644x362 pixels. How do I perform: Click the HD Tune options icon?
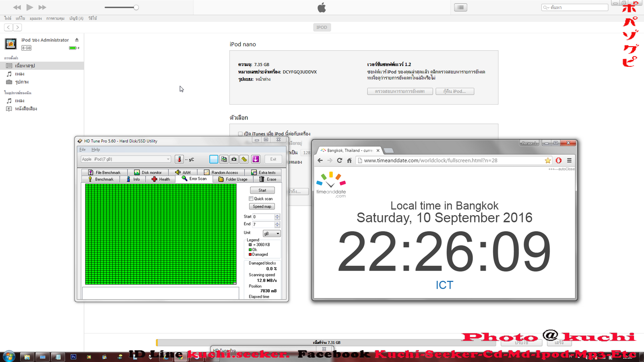point(244,159)
